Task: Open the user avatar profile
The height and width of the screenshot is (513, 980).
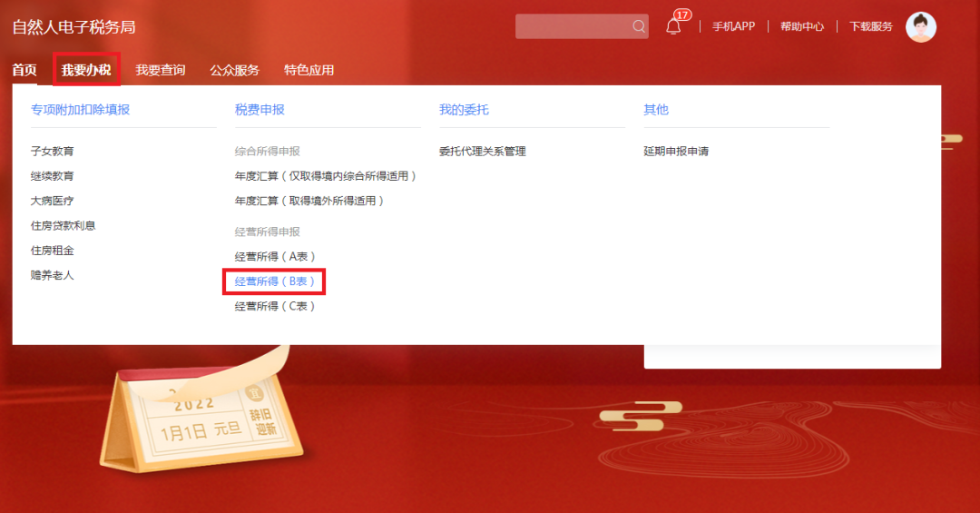Action: click(x=921, y=26)
